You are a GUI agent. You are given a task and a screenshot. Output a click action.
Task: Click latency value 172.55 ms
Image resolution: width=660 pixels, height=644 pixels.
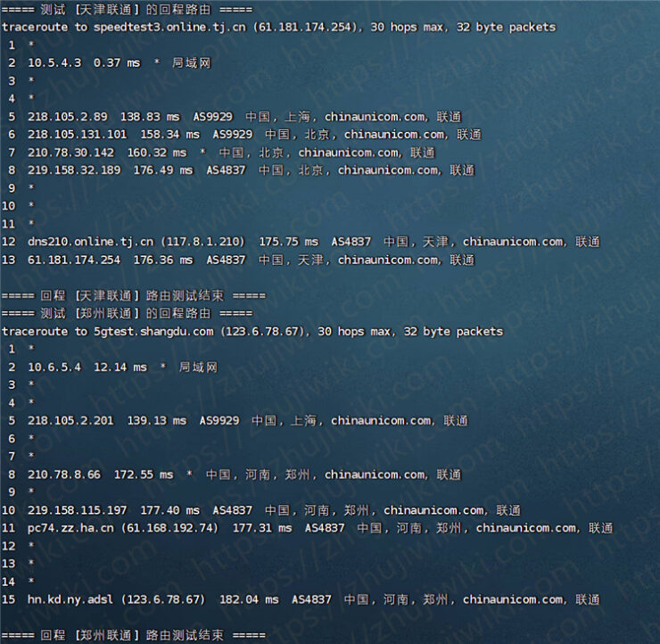coord(144,475)
